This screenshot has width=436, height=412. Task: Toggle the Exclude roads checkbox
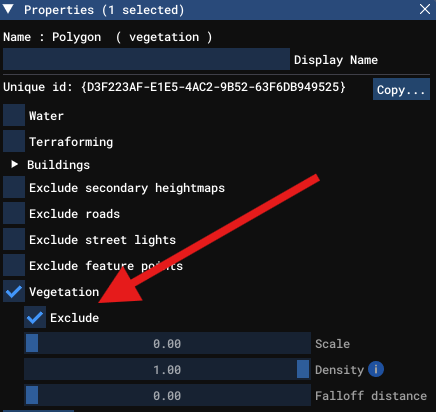click(x=14, y=213)
